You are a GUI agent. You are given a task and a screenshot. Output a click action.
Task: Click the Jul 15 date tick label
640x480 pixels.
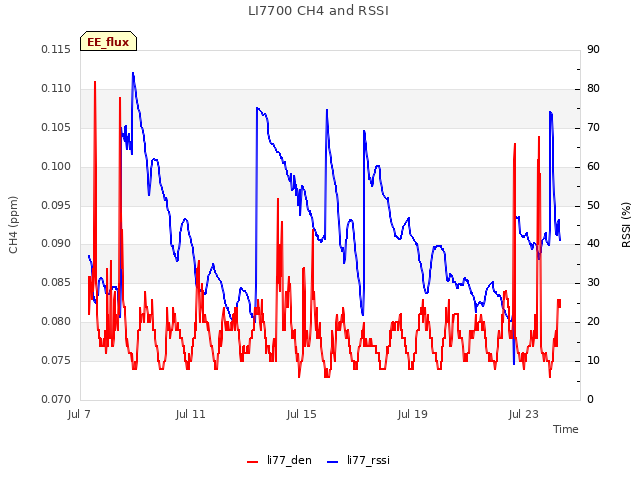pos(301,414)
